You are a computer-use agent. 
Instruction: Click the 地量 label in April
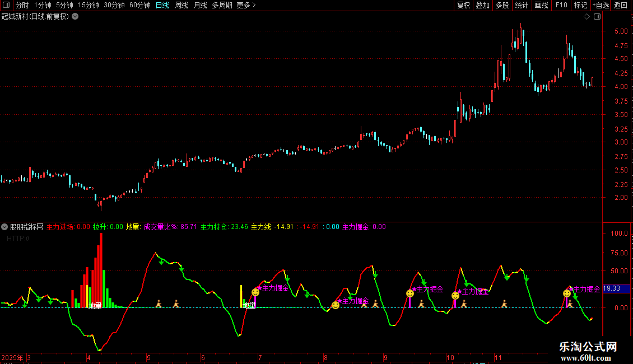pyautogui.click(x=95, y=306)
